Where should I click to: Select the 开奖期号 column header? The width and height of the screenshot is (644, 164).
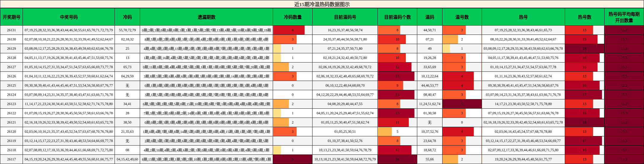[x=11, y=17]
